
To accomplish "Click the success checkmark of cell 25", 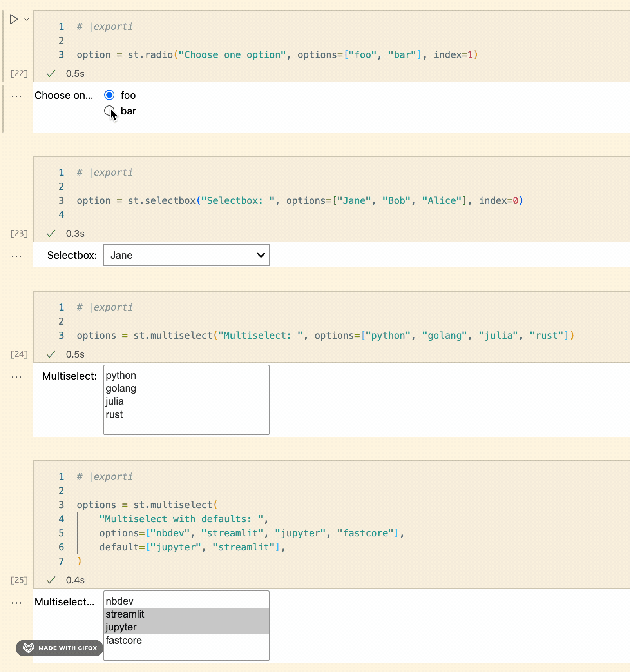I will click(x=51, y=580).
